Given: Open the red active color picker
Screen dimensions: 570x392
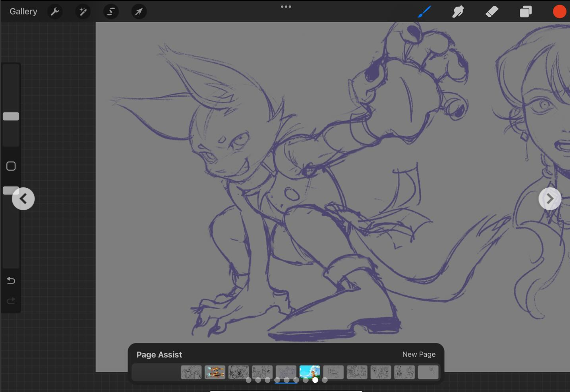Looking at the screenshot, I should click(x=559, y=12).
